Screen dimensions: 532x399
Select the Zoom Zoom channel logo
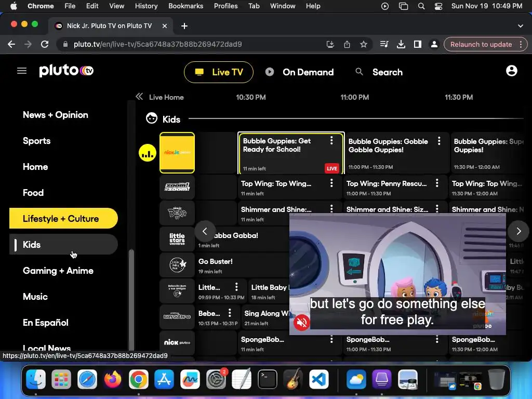[x=177, y=187]
